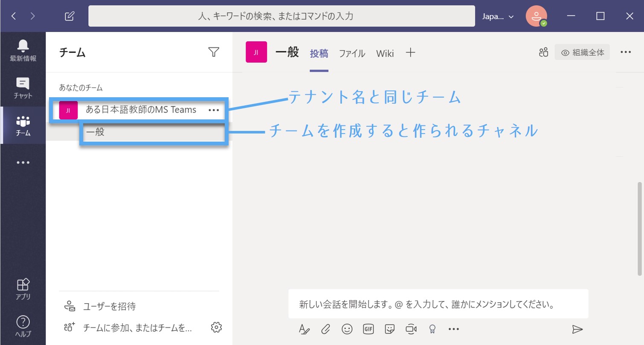Click the あなたのチーム heading
This screenshot has height=345, width=644.
[81, 88]
